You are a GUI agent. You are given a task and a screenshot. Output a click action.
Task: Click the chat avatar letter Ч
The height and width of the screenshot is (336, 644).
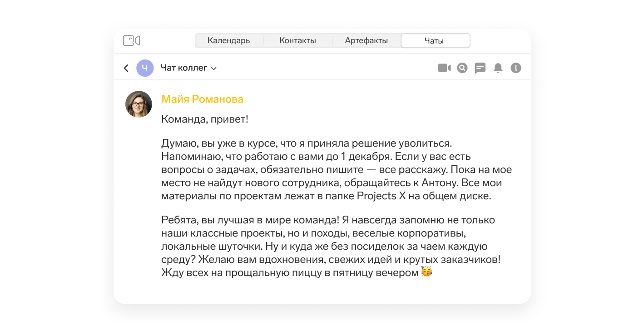(145, 68)
